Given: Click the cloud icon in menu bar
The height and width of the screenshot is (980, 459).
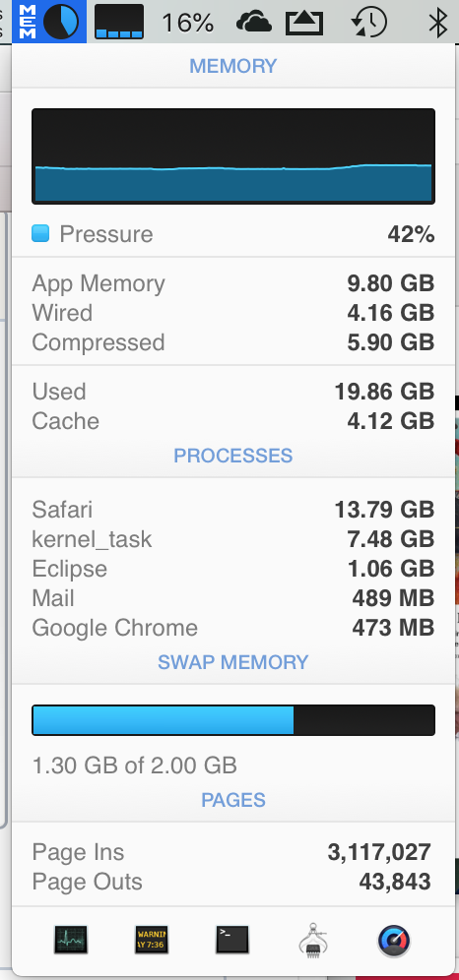Looking at the screenshot, I should (254, 23).
